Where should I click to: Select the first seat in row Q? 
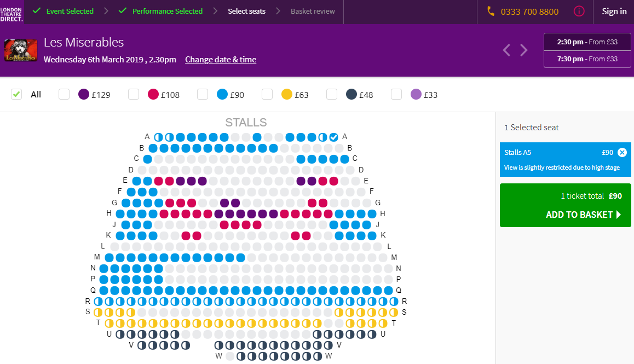(104, 291)
